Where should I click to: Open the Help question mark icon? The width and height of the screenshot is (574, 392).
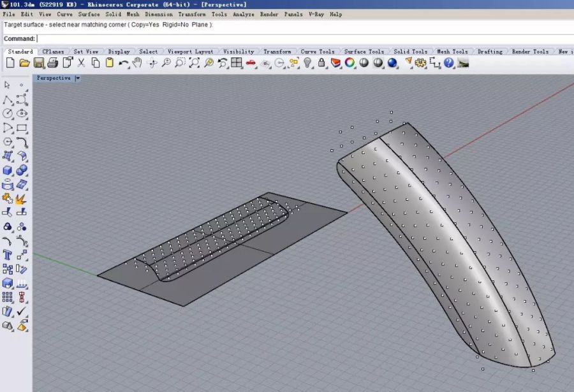point(449,62)
